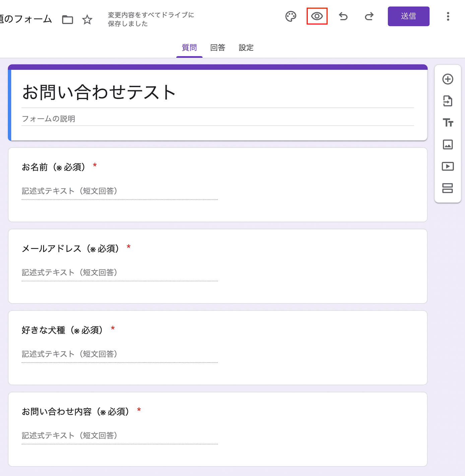
Task: Click short answer field under お名前
Action: pos(120,191)
